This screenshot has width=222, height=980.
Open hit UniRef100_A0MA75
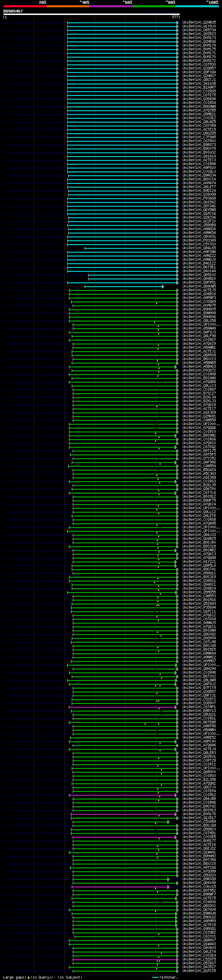[199, 306]
